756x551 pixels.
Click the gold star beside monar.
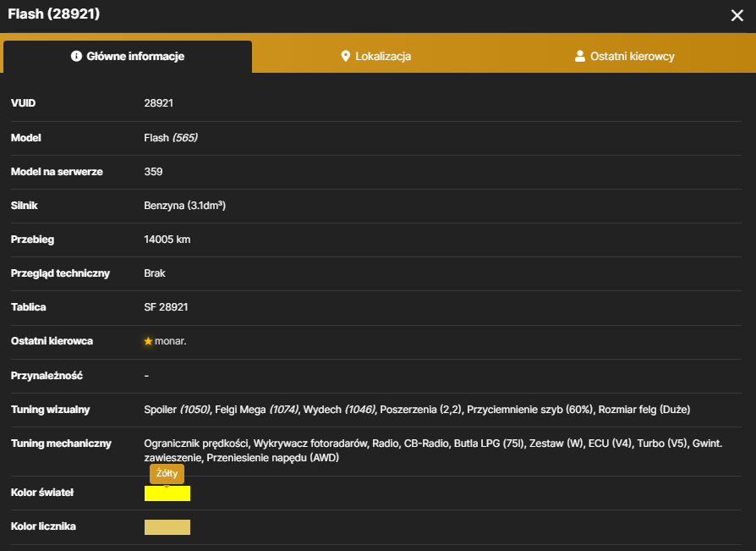tap(148, 341)
